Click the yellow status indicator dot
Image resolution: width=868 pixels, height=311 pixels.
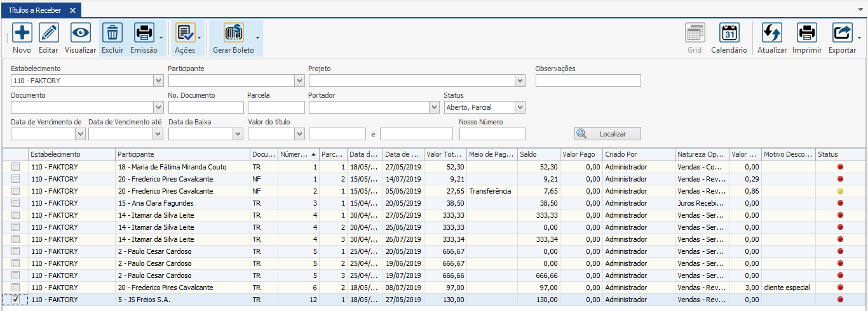840,191
